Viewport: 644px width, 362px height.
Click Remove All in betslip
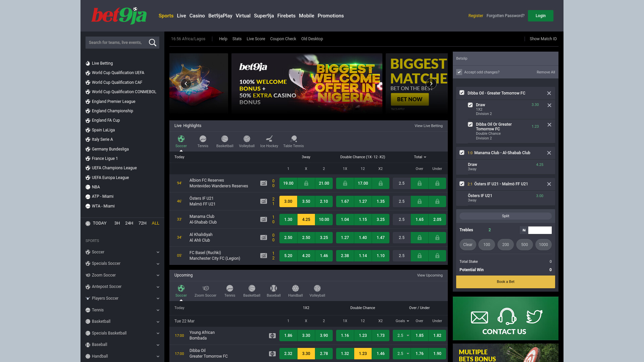[x=546, y=72]
